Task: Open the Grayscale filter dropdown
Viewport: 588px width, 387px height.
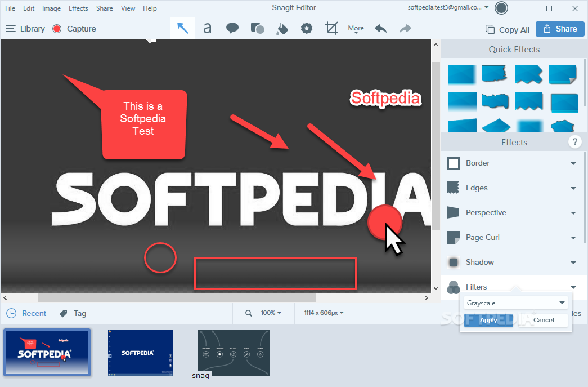Action: pos(516,303)
